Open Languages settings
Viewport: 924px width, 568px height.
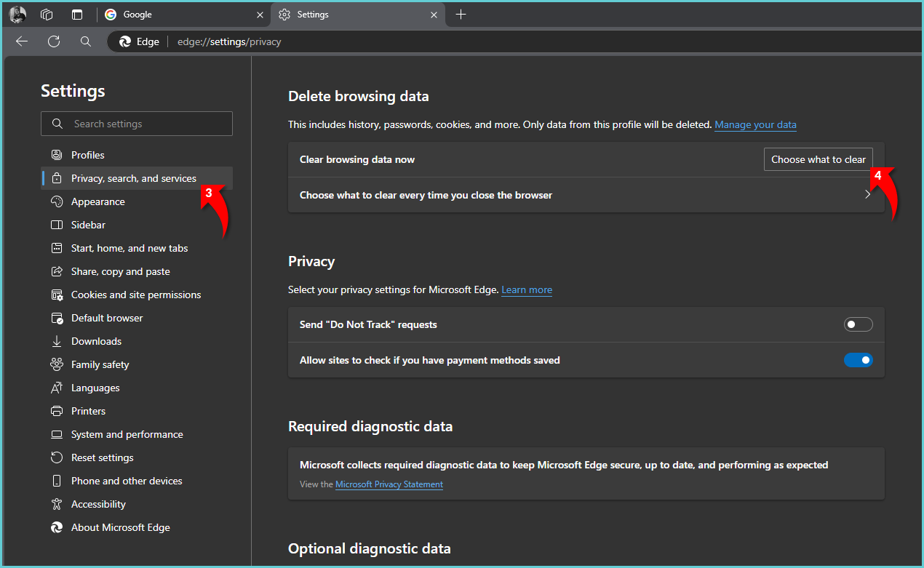click(x=137, y=388)
